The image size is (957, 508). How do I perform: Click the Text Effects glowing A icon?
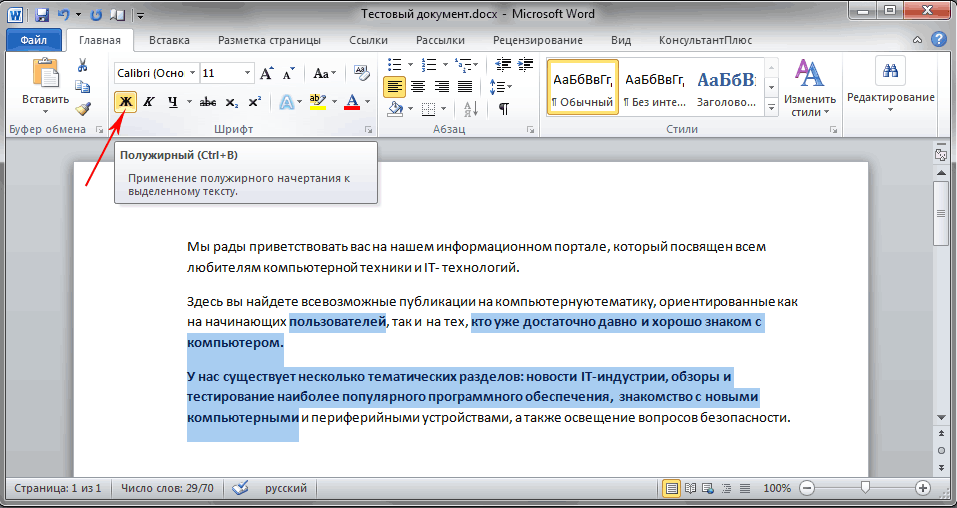(287, 103)
